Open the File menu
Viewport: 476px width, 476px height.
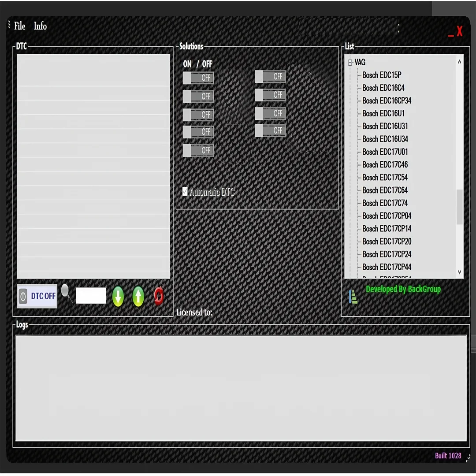point(19,26)
